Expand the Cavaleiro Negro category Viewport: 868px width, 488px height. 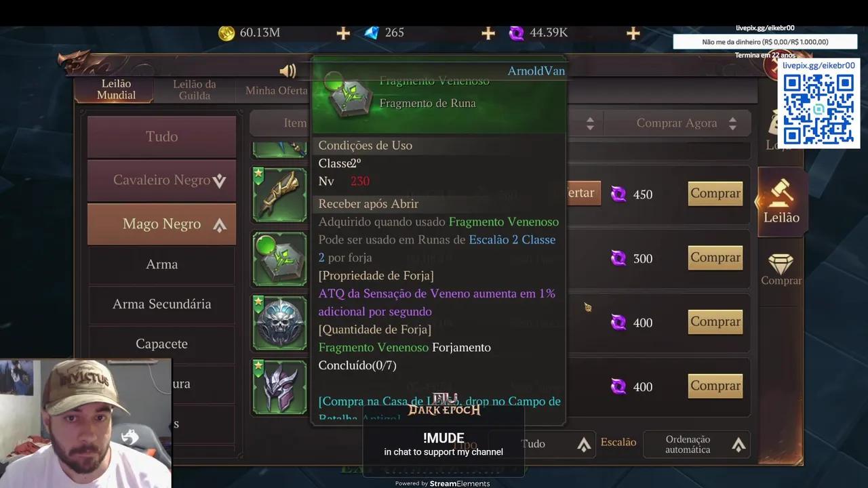(161, 180)
